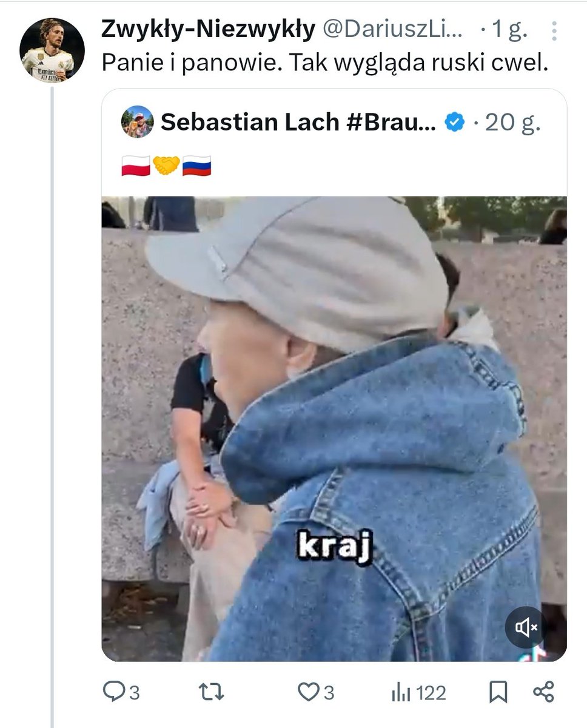The height and width of the screenshot is (728, 587).
Task: Like the tweet with heart icon
Action: [308, 692]
